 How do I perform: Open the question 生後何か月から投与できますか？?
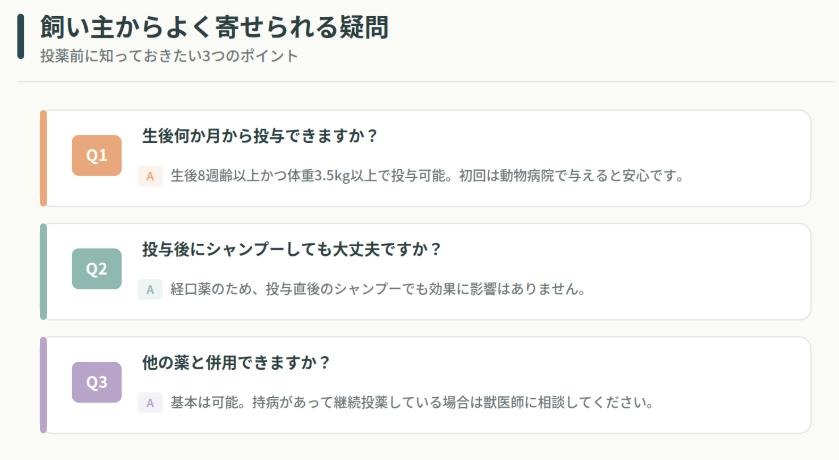[x=259, y=136]
